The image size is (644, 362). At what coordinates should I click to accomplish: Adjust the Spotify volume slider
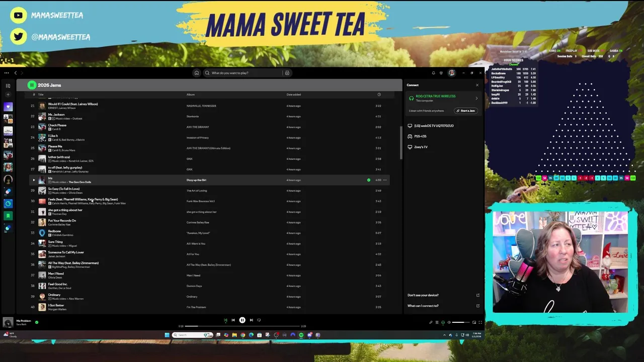pos(461,322)
